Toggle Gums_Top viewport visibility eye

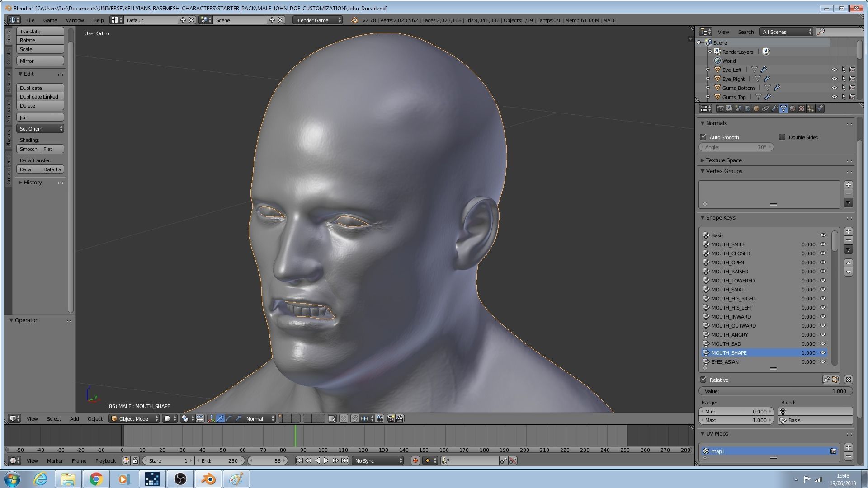tap(835, 97)
